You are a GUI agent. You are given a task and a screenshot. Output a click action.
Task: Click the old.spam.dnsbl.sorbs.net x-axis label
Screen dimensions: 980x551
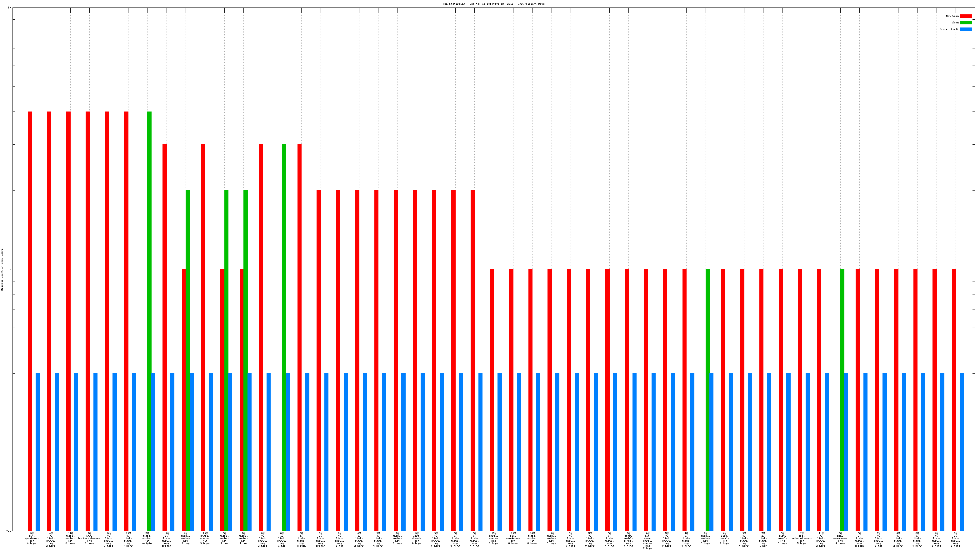647,541
